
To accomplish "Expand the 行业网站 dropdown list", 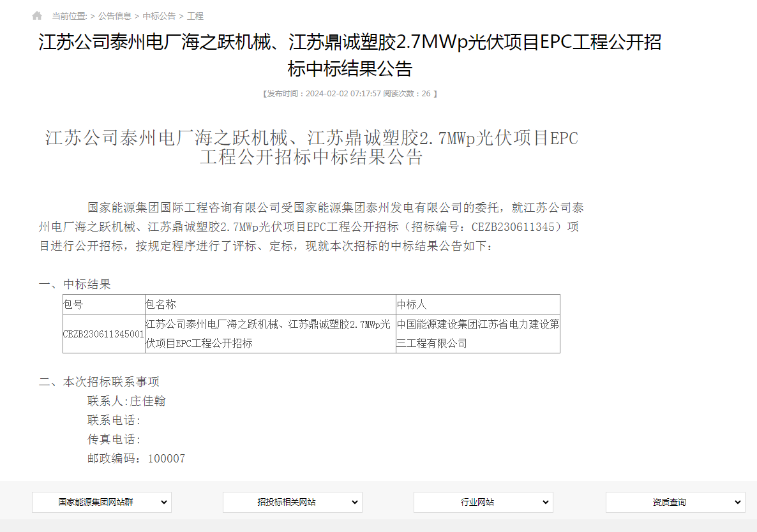I will click(483, 503).
